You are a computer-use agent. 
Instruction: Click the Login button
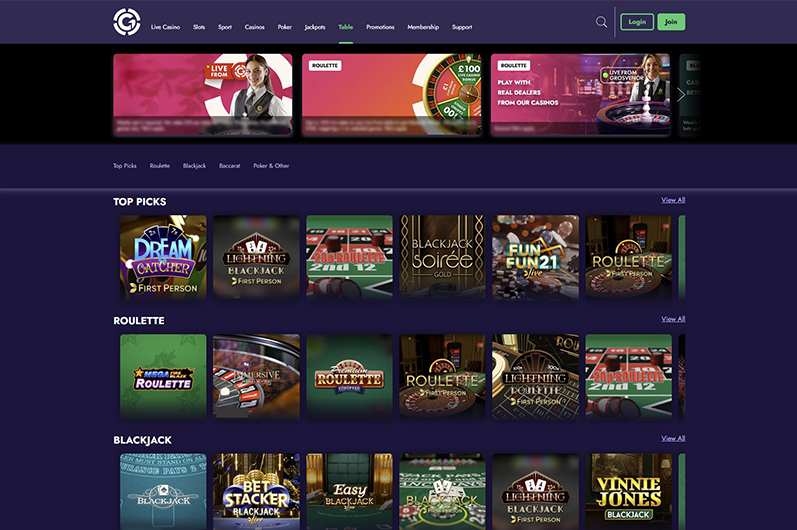(x=636, y=22)
